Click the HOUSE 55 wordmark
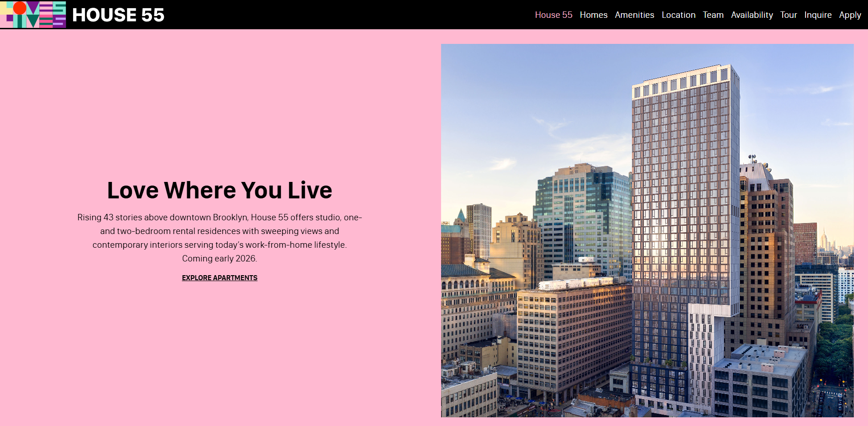 click(118, 15)
